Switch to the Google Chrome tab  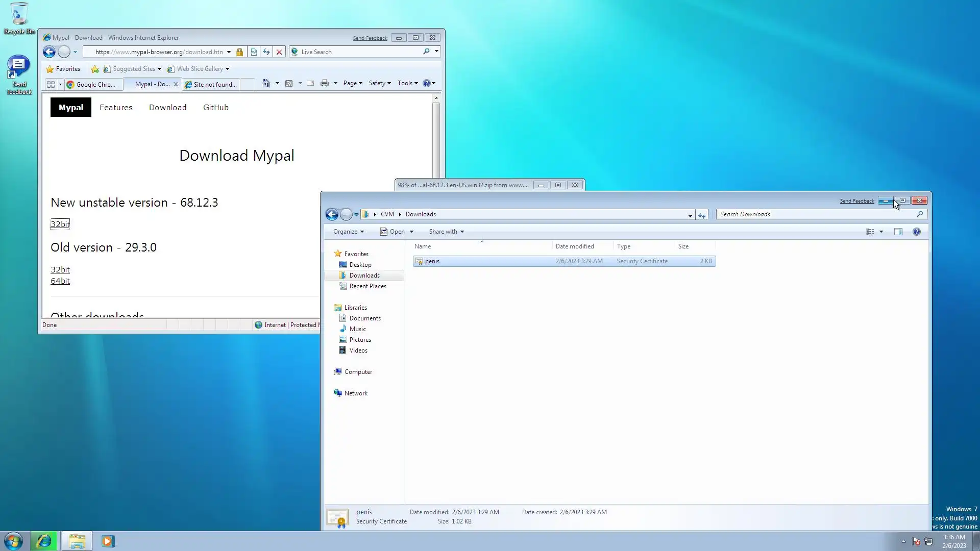(95, 84)
